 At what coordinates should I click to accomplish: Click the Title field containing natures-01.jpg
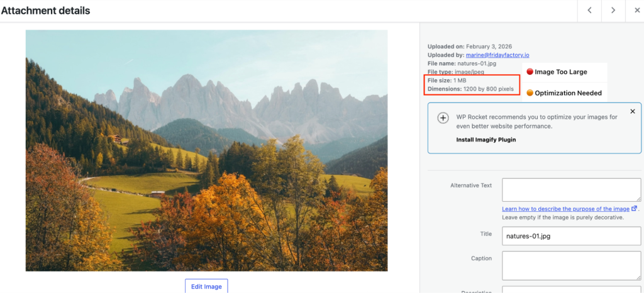571,236
